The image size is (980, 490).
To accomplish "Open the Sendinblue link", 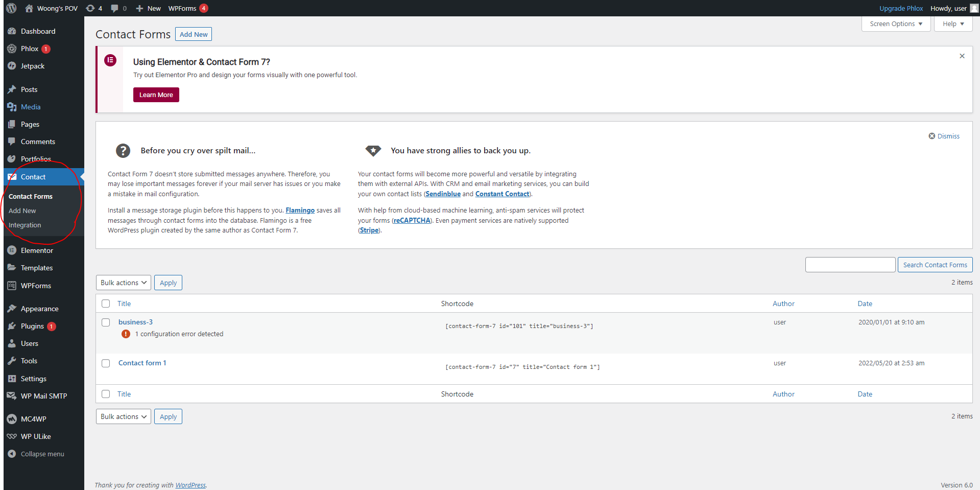I will [443, 194].
